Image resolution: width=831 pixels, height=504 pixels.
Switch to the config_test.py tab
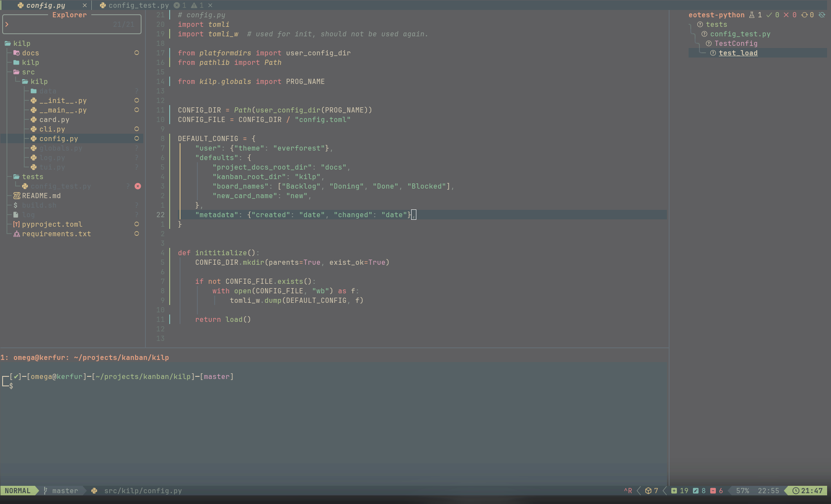pos(138,6)
